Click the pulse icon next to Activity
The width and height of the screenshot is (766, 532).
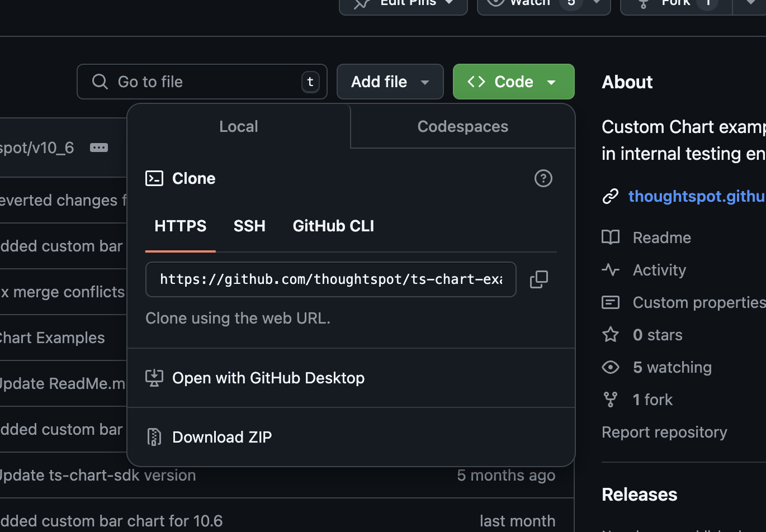pyautogui.click(x=611, y=270)
